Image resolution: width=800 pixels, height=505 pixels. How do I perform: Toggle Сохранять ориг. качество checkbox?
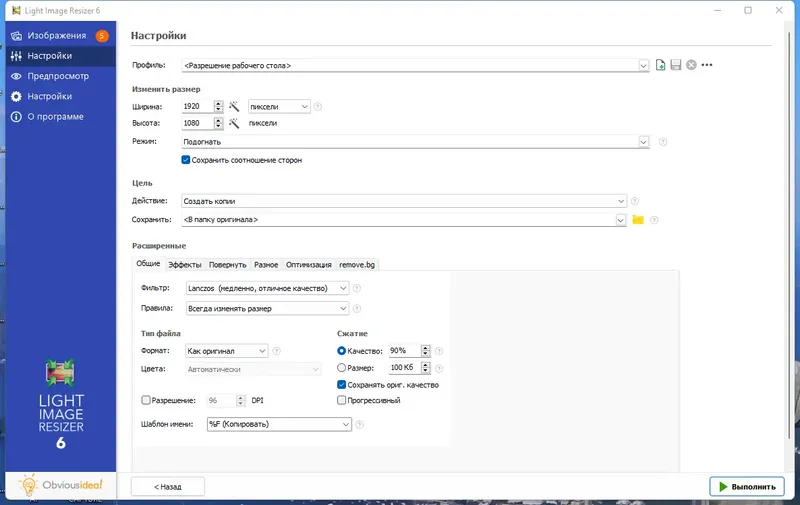(341, 385)
